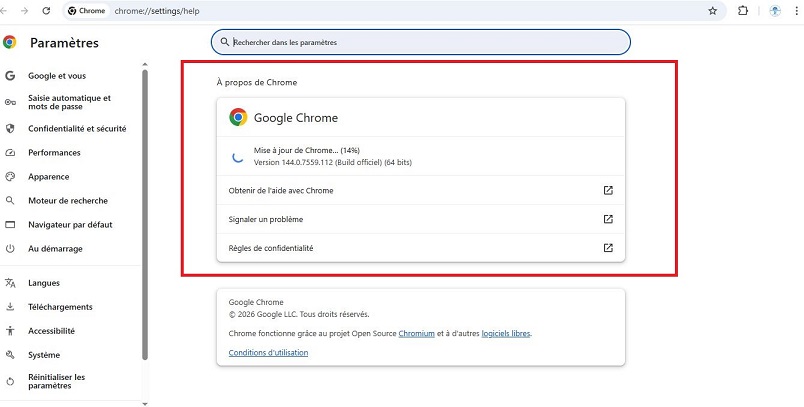
Task: Bookmark this page with the star icon
Action: [713, 11]
